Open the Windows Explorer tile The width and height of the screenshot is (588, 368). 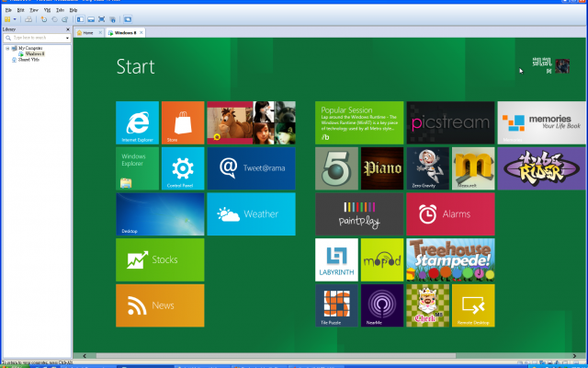[x=137, y=168]
